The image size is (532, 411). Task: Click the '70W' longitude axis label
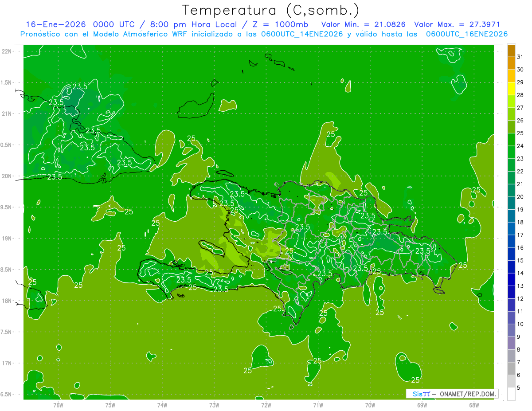pyautogui.click(x=370, y=405)
